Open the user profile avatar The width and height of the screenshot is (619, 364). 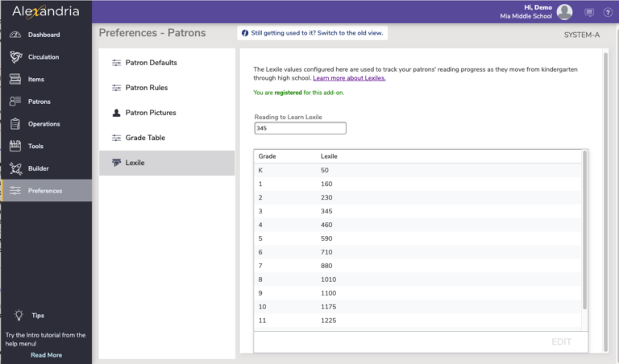tap(564, 12)
